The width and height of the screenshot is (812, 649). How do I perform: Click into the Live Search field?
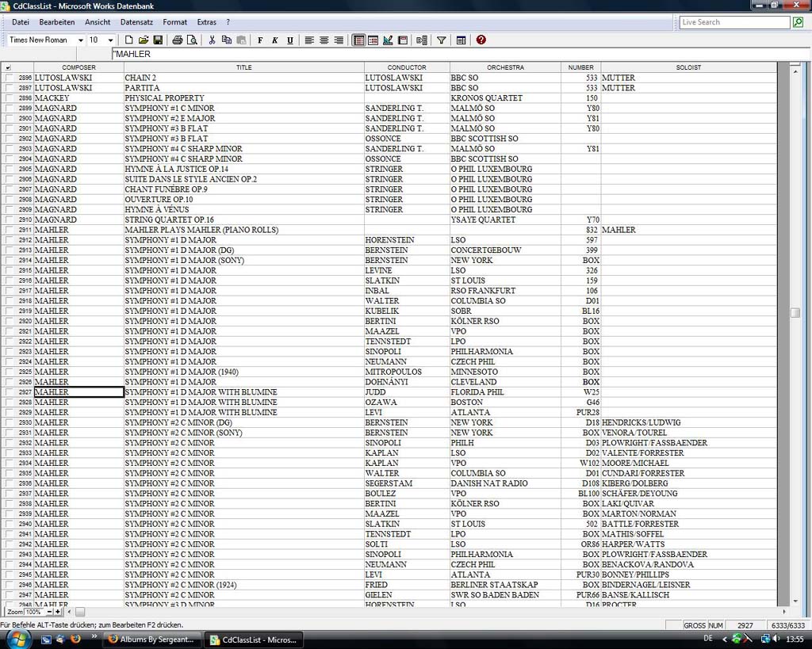pyautogui.click(x=733, y=22)
